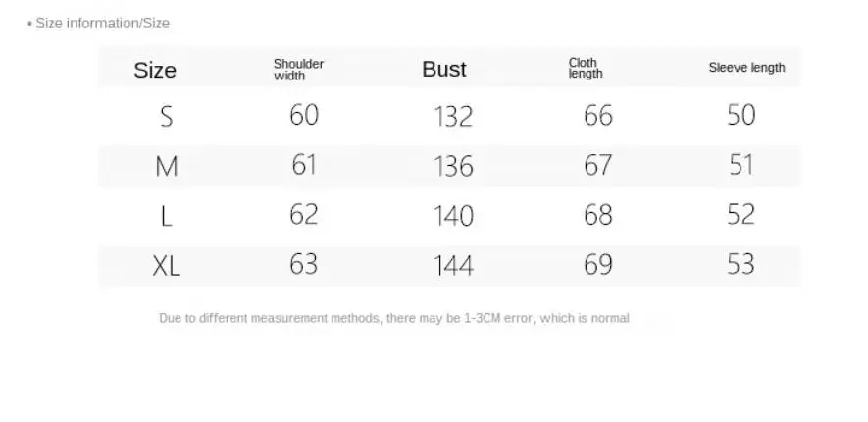Select the 'Size' column header
The width and height of the screenshot is (868, 422).
[155, 71]
